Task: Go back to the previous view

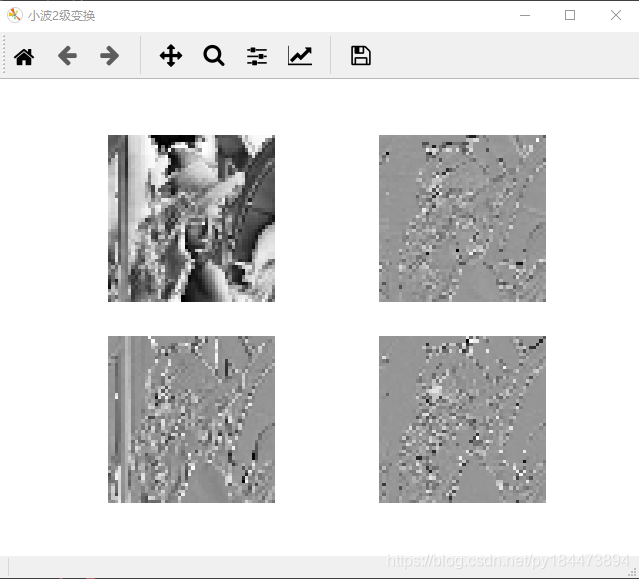Action: (x=67, y=56)
